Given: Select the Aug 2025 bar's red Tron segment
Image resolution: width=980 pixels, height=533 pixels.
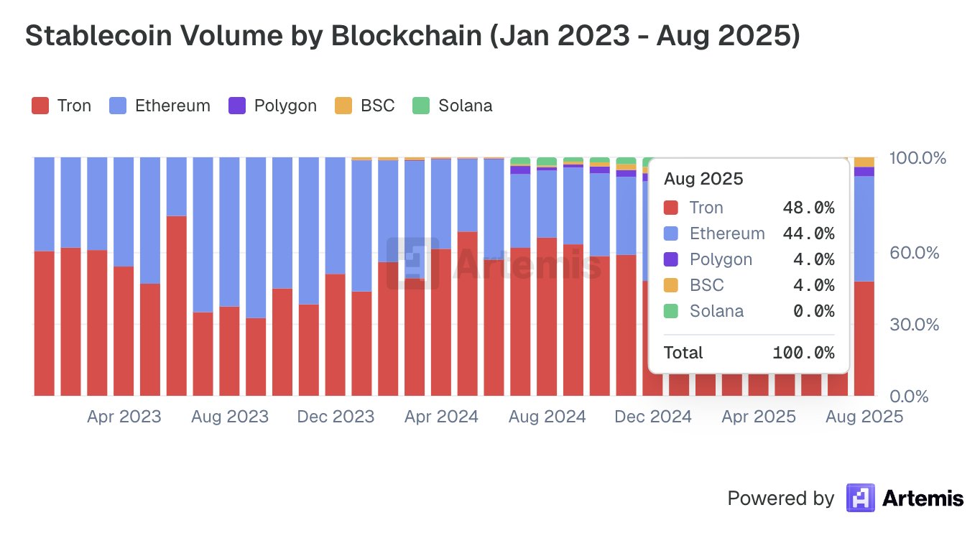Looking at the screenshot, I should coord(864,338).
